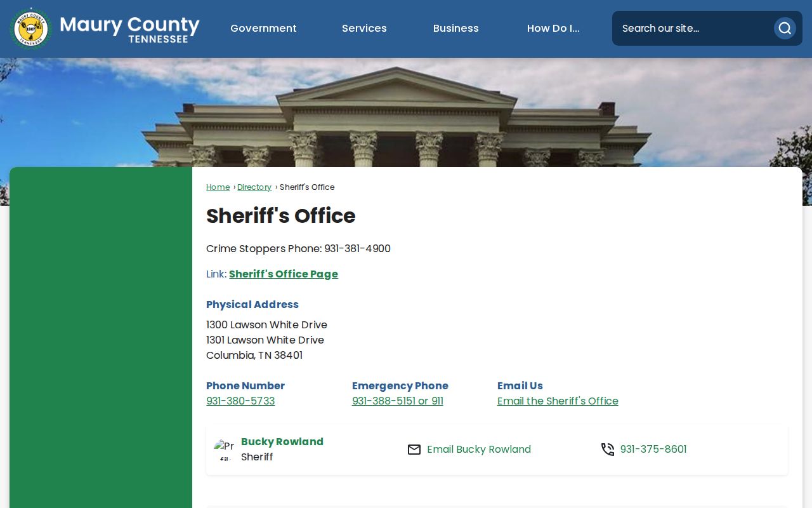Click the Email Us heading

[520, 386]
